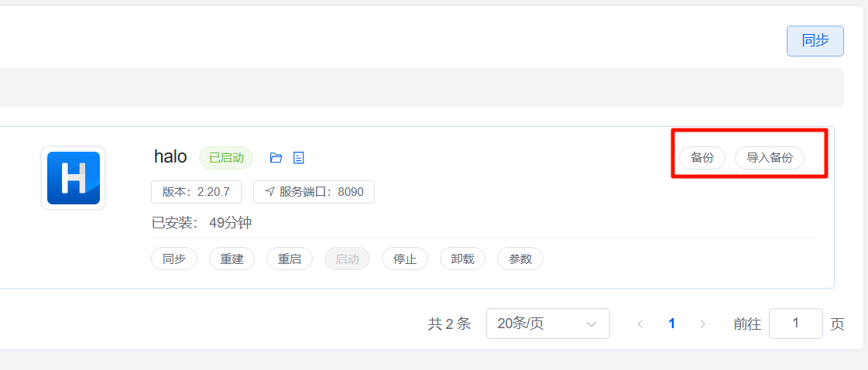Uninstall halo via the 卸载 button

click(x=462, y=259)
